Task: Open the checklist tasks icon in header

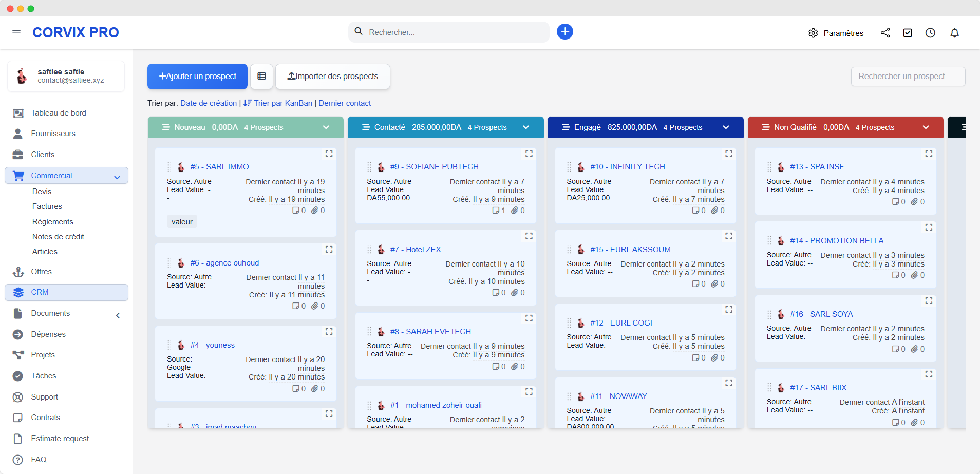Action: tap(908, 33)
